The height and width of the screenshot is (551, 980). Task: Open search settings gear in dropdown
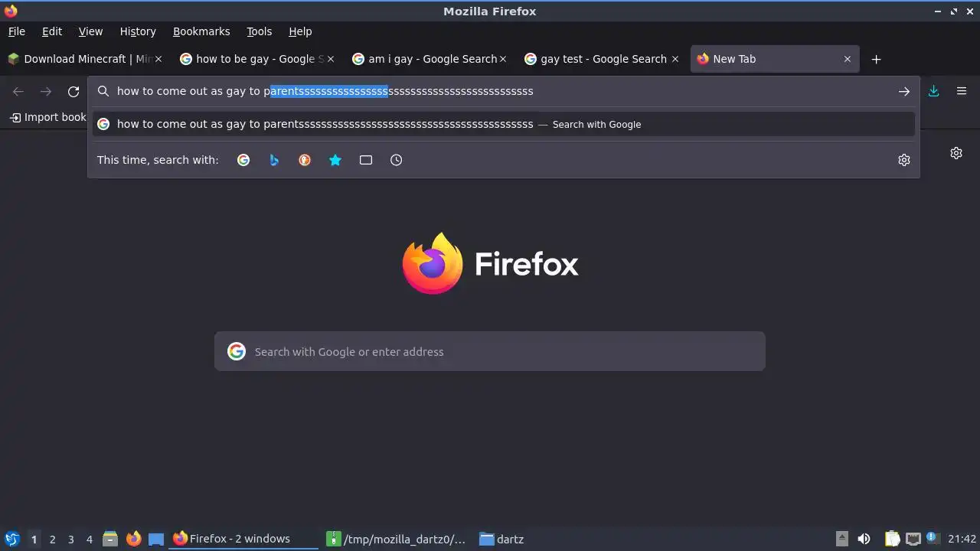pos(904,160)
